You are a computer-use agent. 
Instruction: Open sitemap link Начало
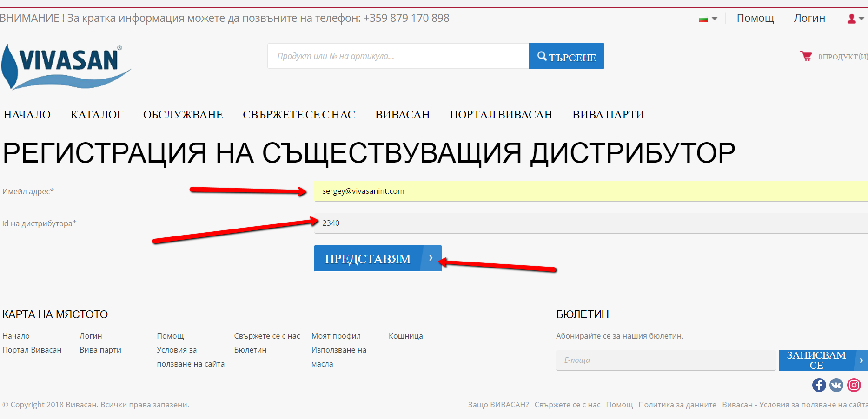tap(16, 336)
